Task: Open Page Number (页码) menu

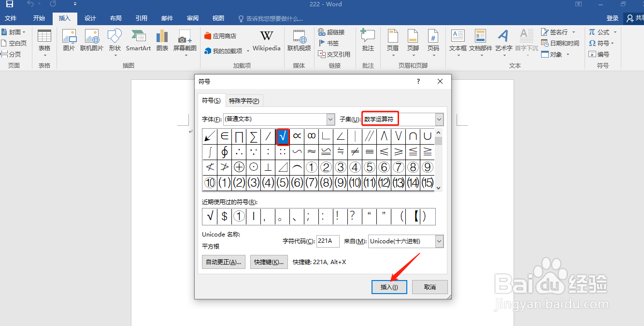Action: pyautogui.click(x=433, y=43)
